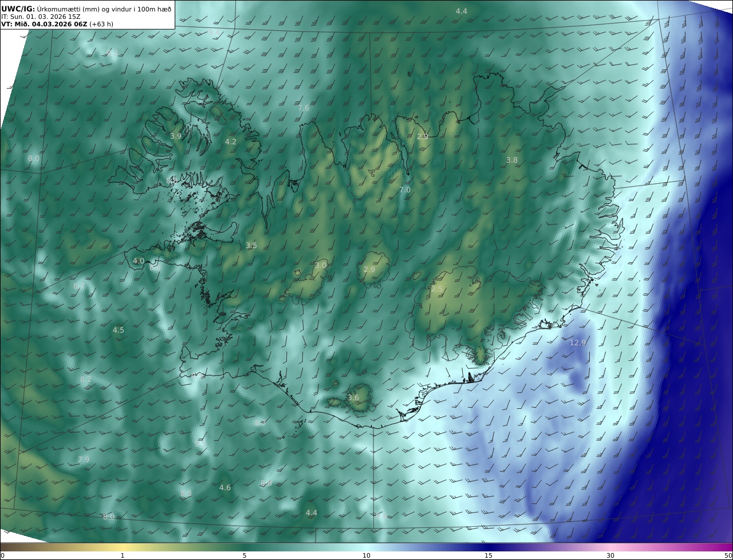Click the 3.0 value on the glacier
733x560 pixels.
click(321, 265)
